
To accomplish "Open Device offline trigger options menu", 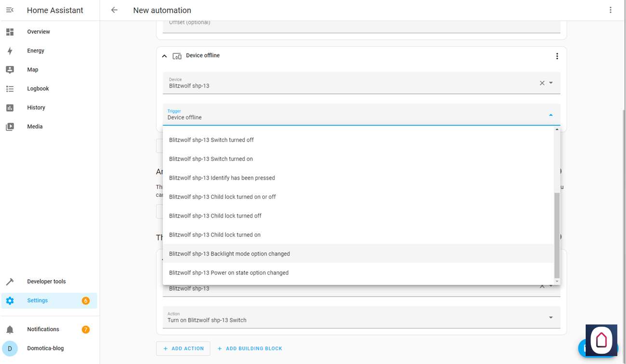I will click(557, 56).
